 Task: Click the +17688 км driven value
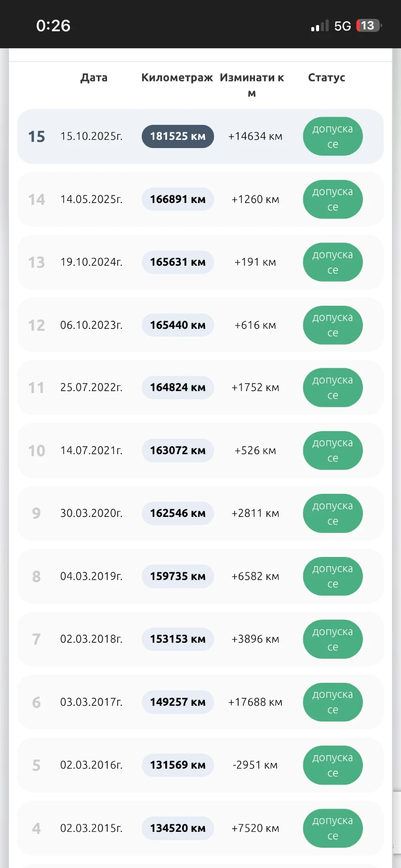coord(255,702)
